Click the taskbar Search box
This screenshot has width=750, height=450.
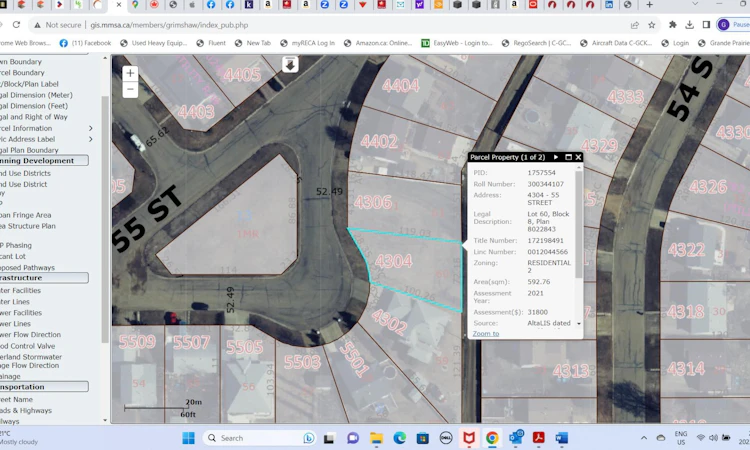[260, 438]
